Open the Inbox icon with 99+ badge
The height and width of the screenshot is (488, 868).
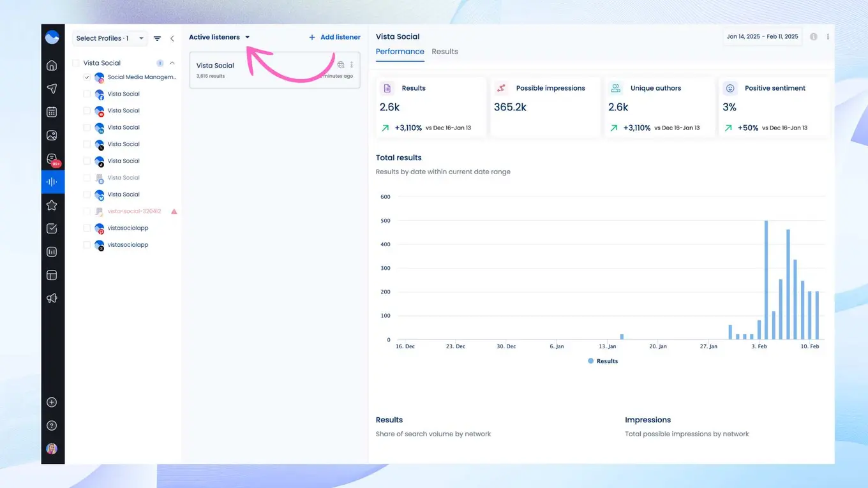coord(52,159)
